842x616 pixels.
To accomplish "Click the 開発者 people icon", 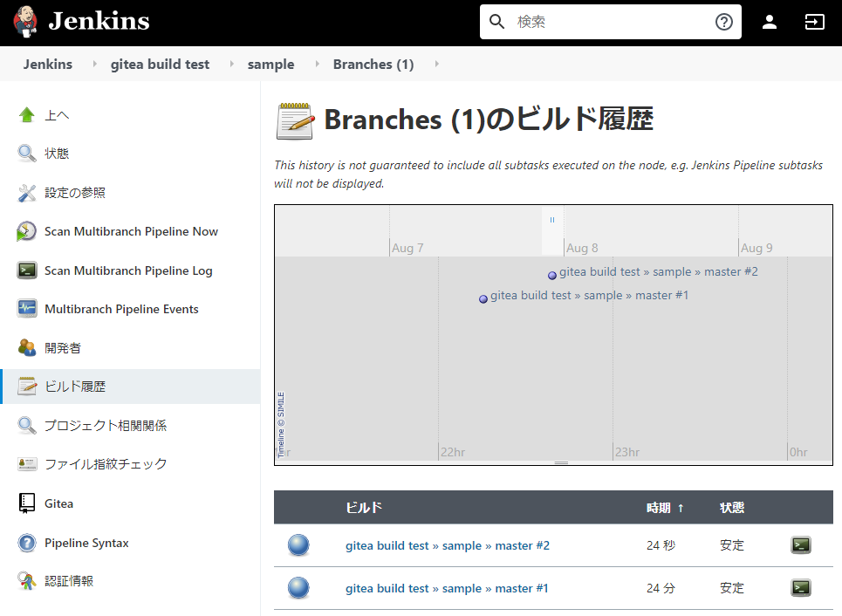I will [26, 347].
